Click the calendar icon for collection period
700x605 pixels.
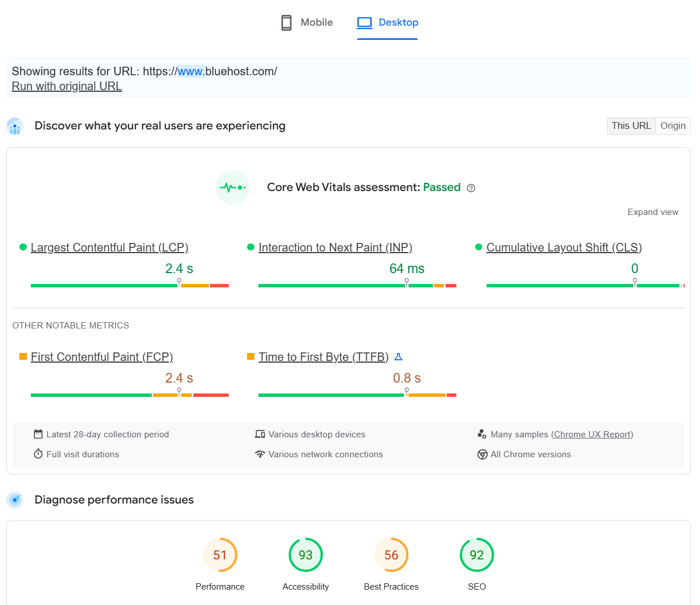(x=38, y=434)
